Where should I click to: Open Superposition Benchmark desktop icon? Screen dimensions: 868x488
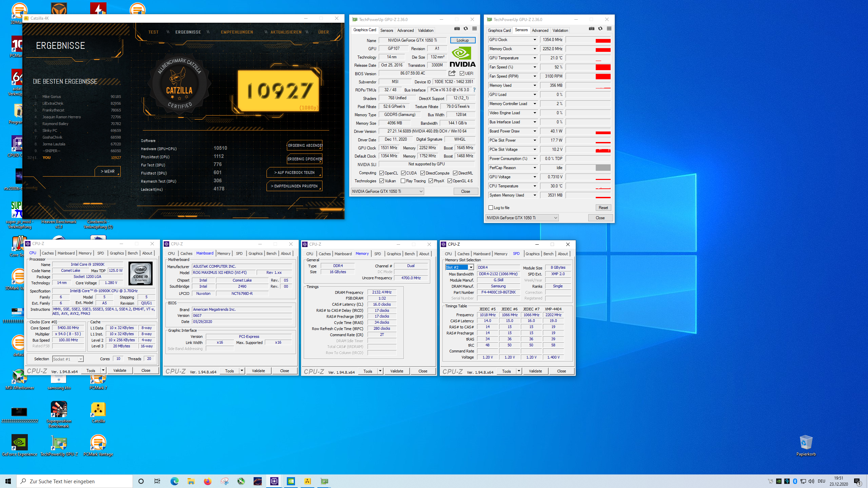(59, 414)
